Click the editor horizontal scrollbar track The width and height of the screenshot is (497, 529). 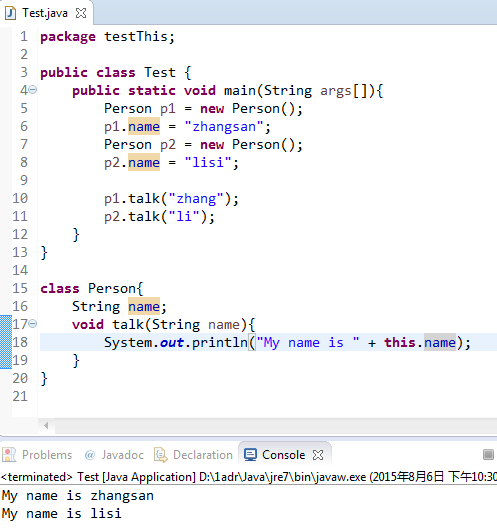click(276, 425)
